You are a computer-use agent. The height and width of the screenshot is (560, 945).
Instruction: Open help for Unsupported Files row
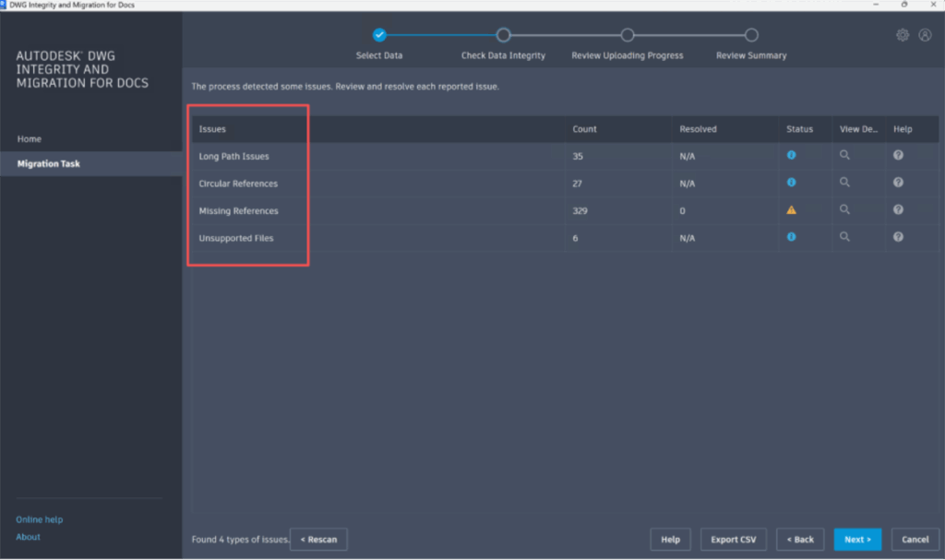click(898, 237)
